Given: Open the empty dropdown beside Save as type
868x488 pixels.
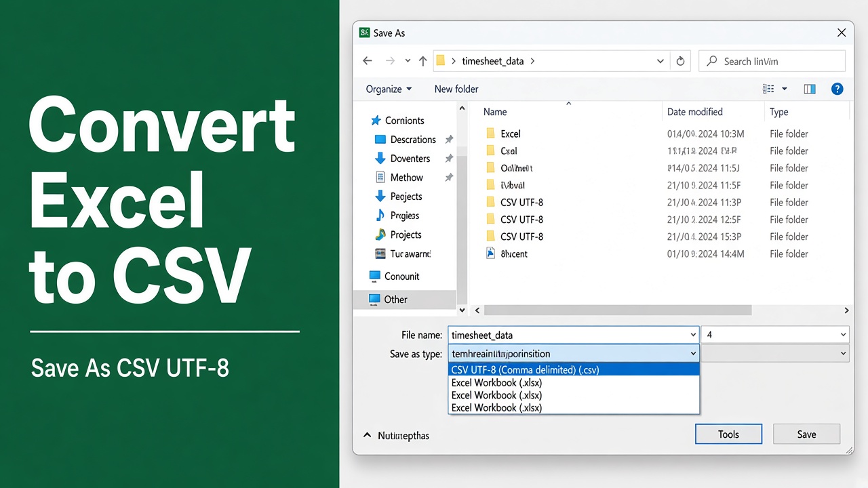Looking at the screenshot, I should click(x=774, y=353).
